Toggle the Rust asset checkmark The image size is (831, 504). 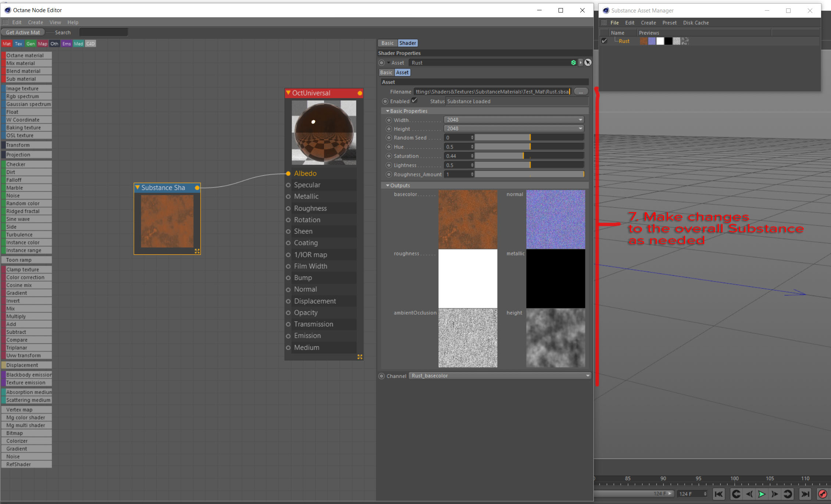coord(604,41)
